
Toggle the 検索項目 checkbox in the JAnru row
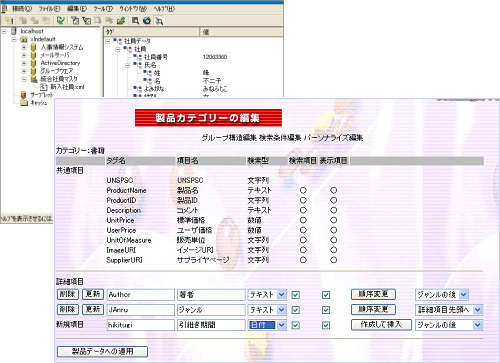295,310
